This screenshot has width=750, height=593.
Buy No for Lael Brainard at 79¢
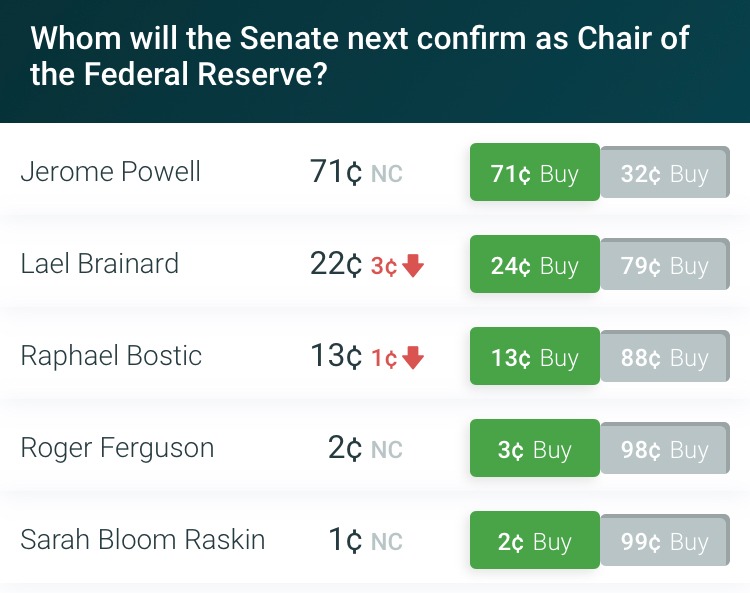[665, 266]
